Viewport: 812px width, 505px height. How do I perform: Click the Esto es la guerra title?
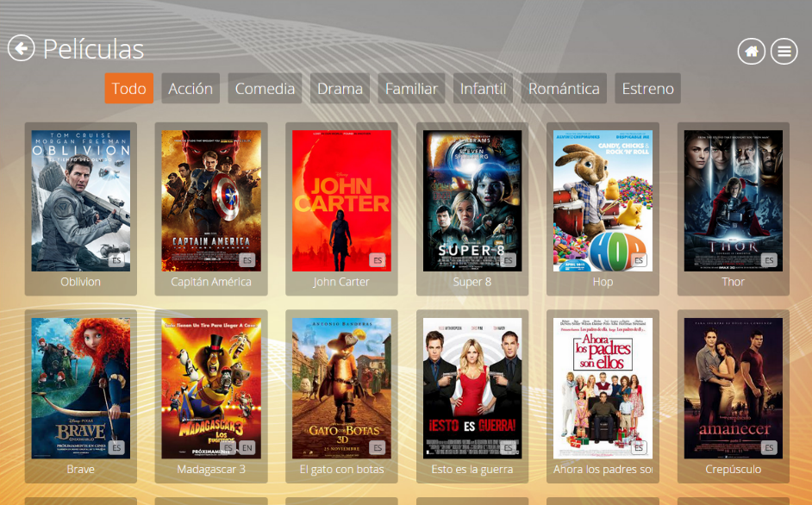pos(472,470)
